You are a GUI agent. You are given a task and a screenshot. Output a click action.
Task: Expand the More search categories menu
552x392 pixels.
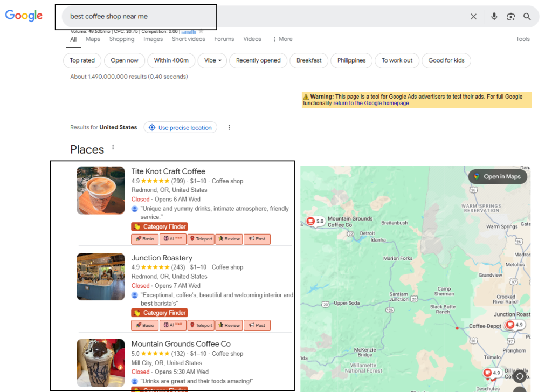(x=282, y=39)
